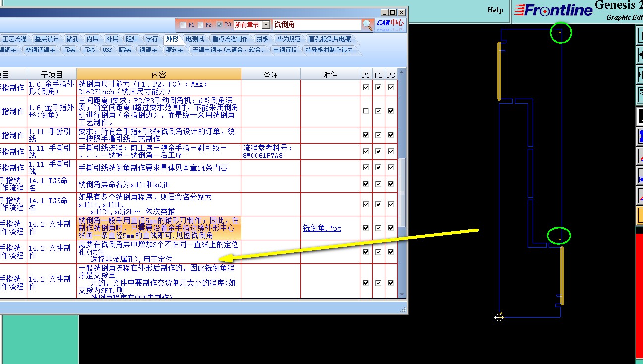Image resolution: width=643 pixels, height=364 pixels.
Task: Click the 子项目 column header
Action: (x=52, y=74)
